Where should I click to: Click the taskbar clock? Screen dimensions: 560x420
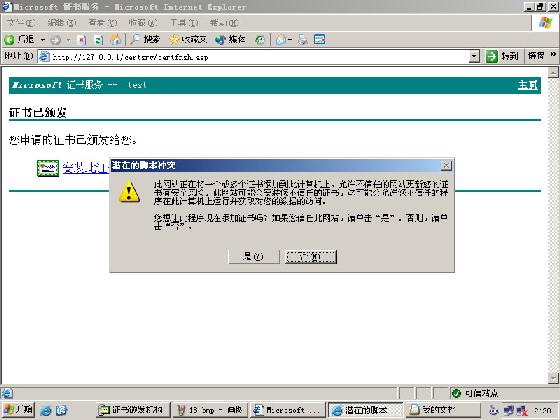pos(543,411)
